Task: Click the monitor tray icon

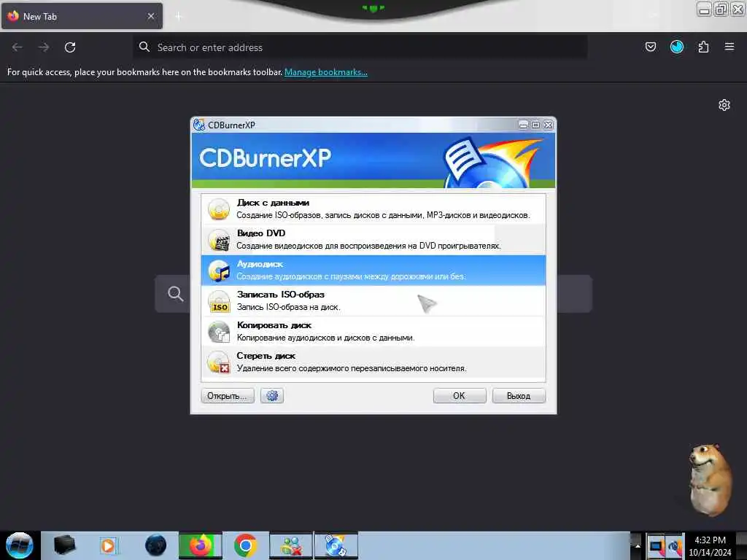Action: coord(656,547)
